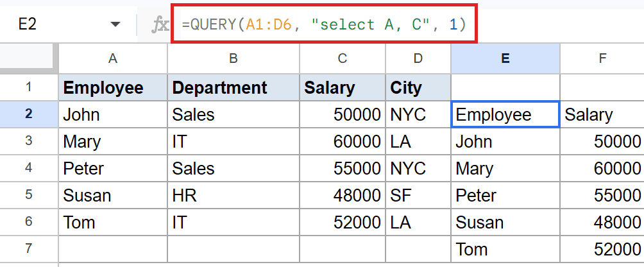644x267 pixels.
Task: Click 60000 in column F
Action: tap(602, 168)
